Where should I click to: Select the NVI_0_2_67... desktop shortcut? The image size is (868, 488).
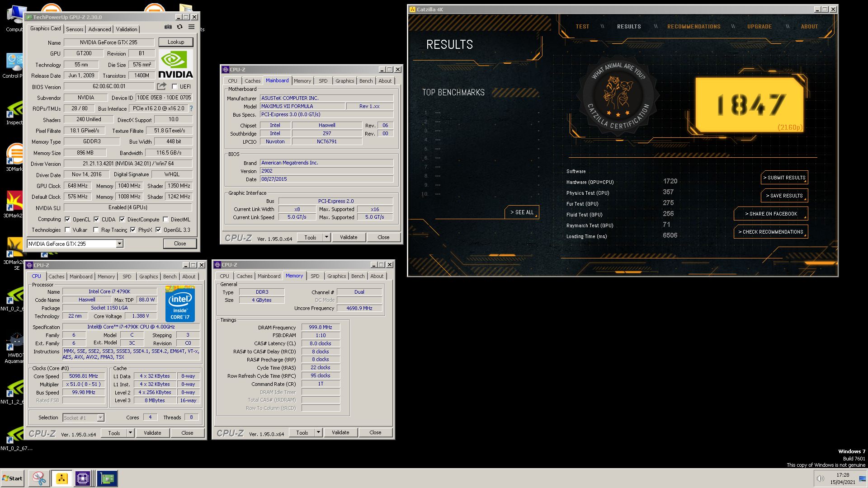pyautogui.click(x=15, y=438)
